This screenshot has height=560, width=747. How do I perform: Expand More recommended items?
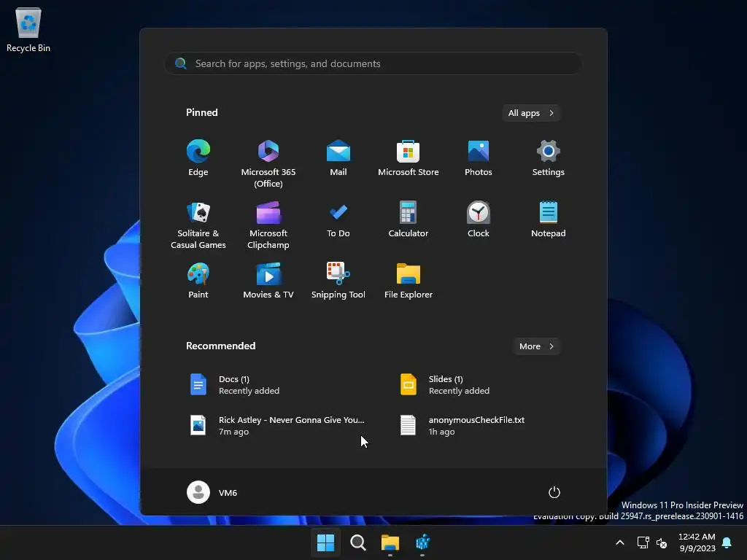coord(536,346)
